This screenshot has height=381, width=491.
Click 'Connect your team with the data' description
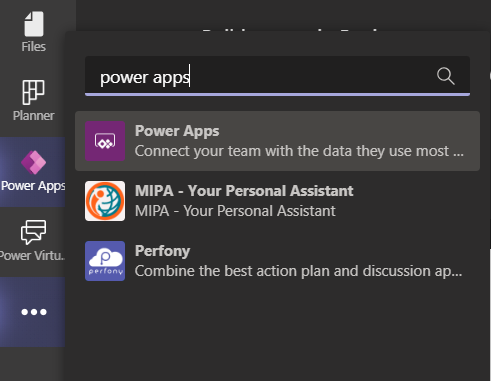coord(299,151)
